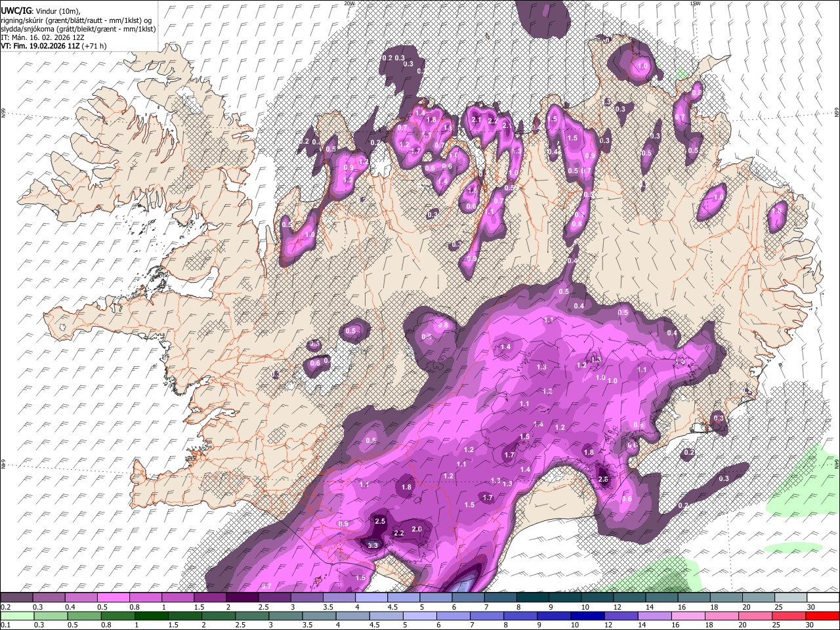Viewport: 840px width, 630px height.
Task: Pick the bottom-row dark green swatch for 1 mm
Action: (x=152, y=616)
